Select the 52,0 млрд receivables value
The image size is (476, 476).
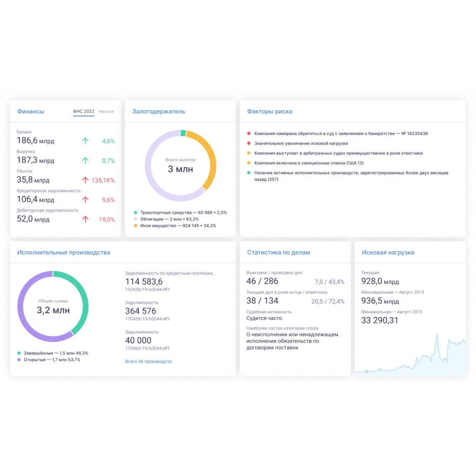(x=33, y=219)
